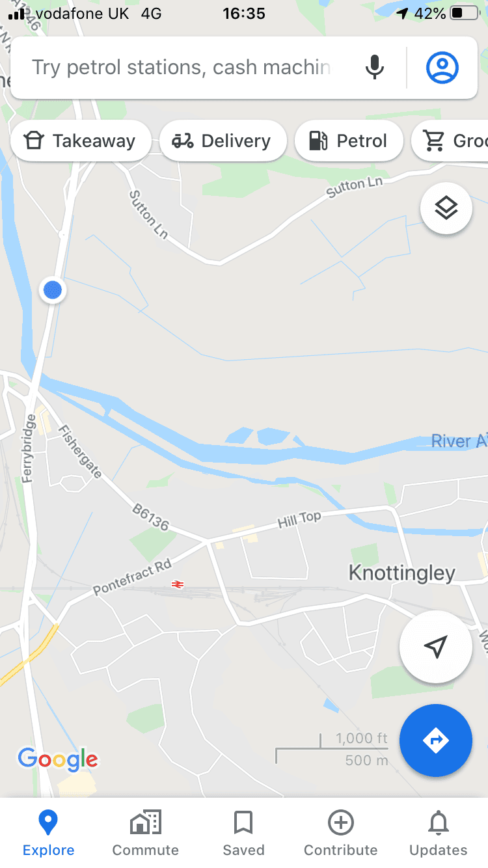
Task: Tap the Google logo on the map
Action: 58,759
